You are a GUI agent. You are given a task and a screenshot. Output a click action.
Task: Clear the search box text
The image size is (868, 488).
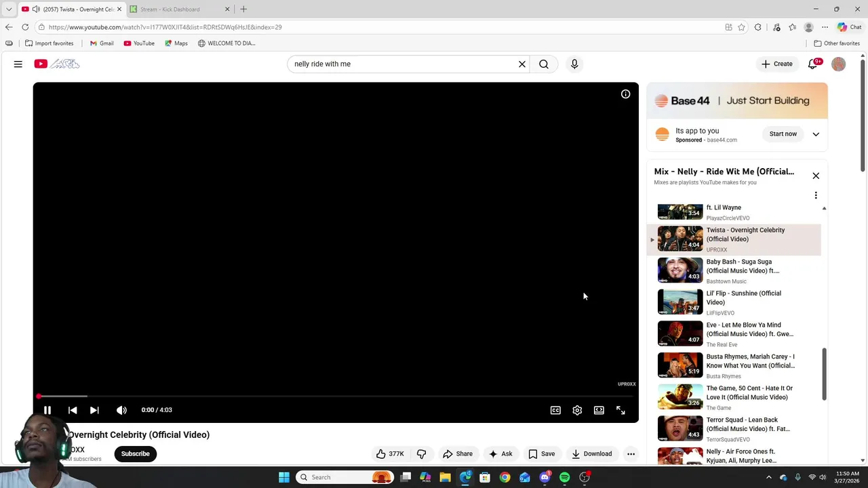pos(522,64)
